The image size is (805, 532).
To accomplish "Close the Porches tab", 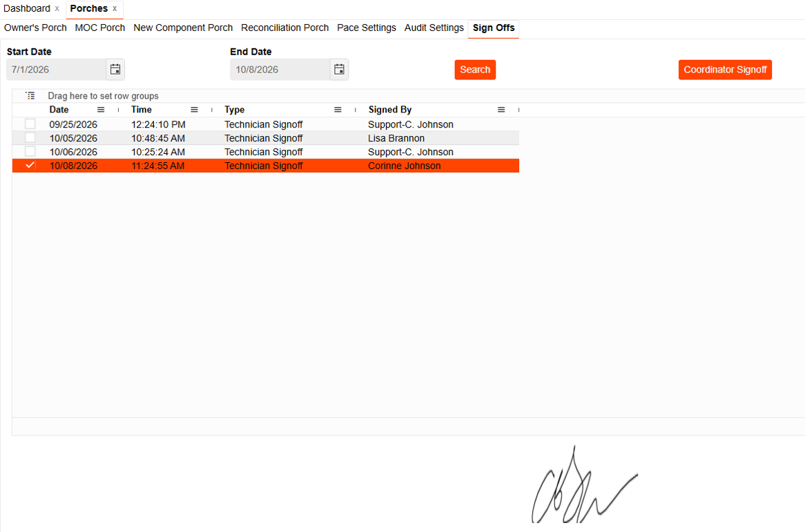I will [115, 9].
